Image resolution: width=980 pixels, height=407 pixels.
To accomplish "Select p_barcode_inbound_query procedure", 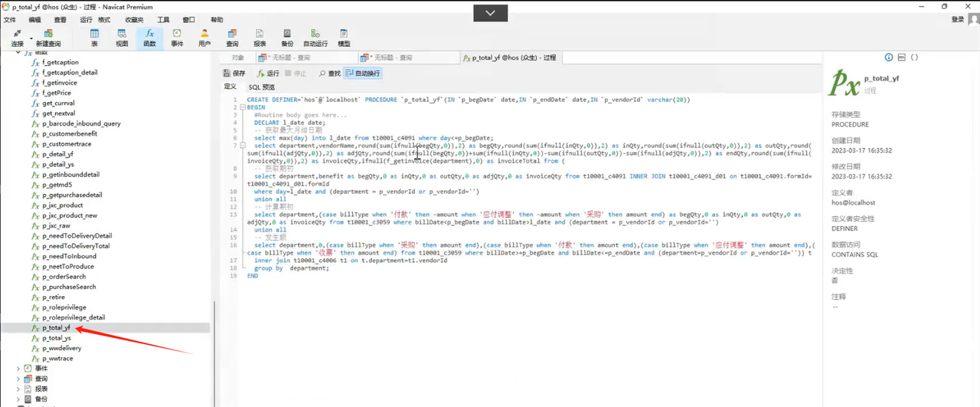I will (81, 123).
